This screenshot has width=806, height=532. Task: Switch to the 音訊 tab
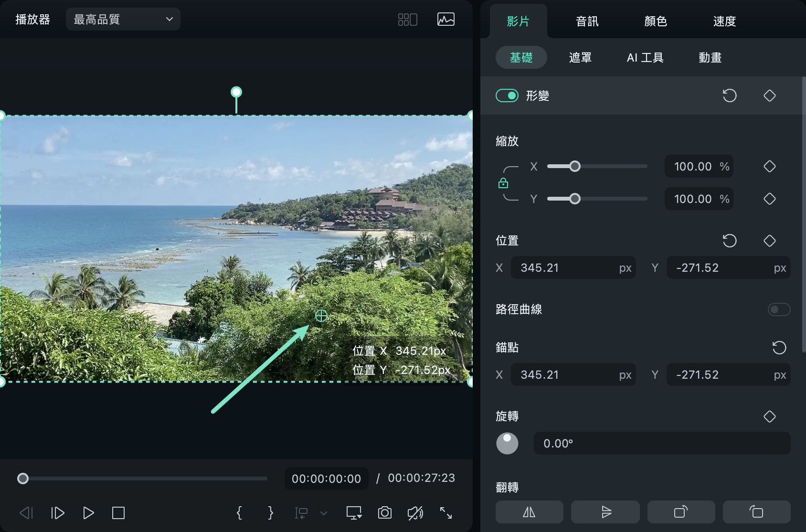pos(587,21)
